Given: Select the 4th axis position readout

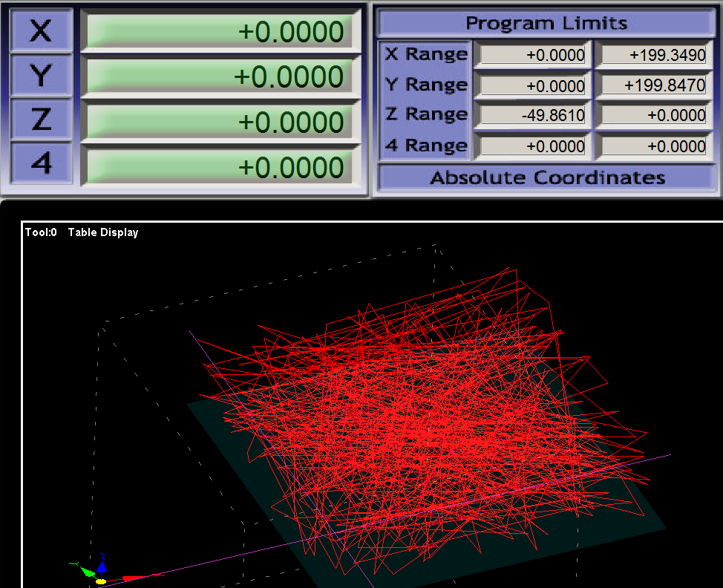Looking at the screenshot, I should 220,166.
